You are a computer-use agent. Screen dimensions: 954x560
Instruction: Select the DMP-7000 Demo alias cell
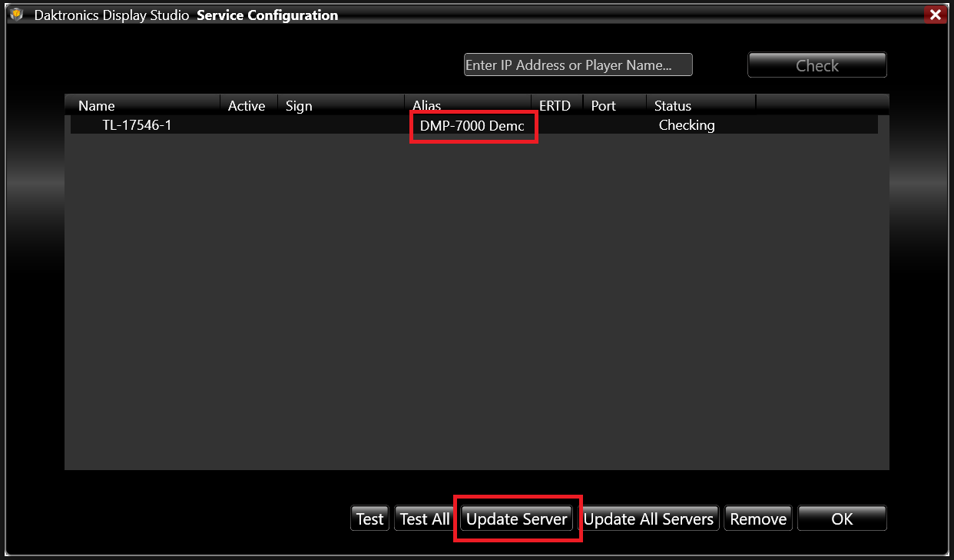(x=472, y=125)
